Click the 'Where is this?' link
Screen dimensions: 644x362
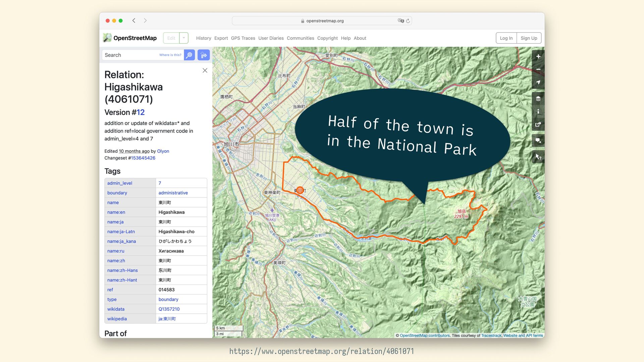[170, 55]
